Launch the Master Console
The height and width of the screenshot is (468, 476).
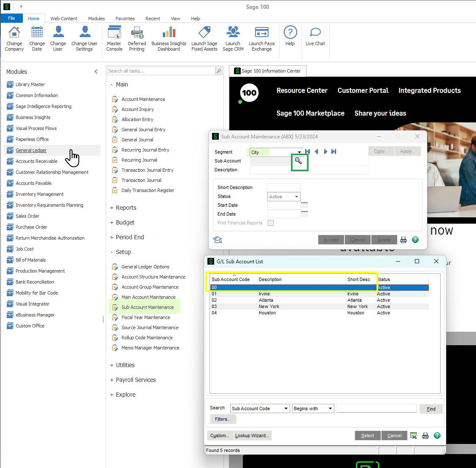114,38
